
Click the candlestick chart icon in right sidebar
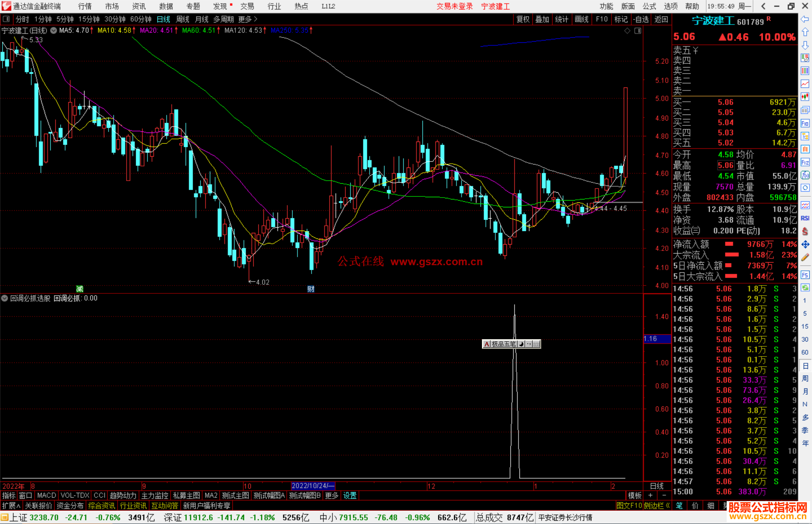click(x=805, y=97)
